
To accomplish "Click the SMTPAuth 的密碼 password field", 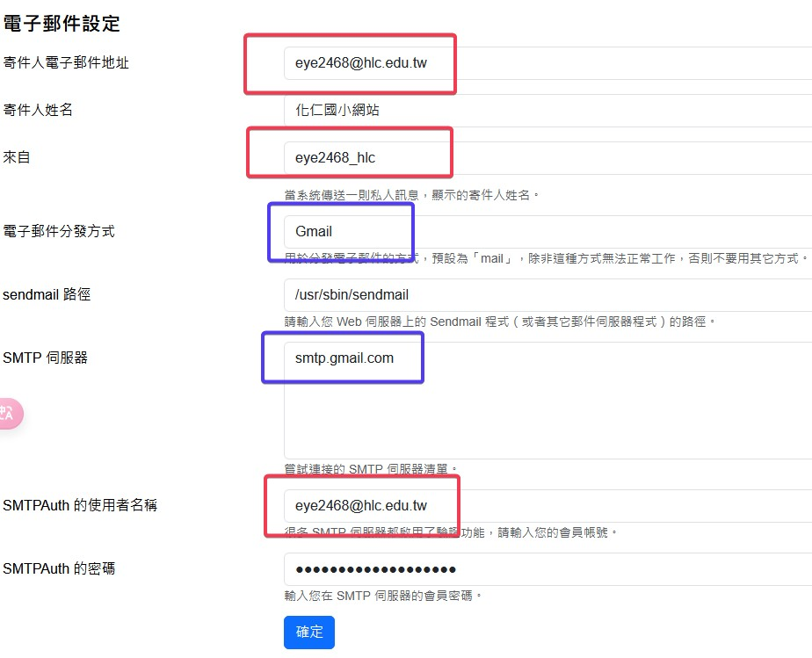I will 545,569.
